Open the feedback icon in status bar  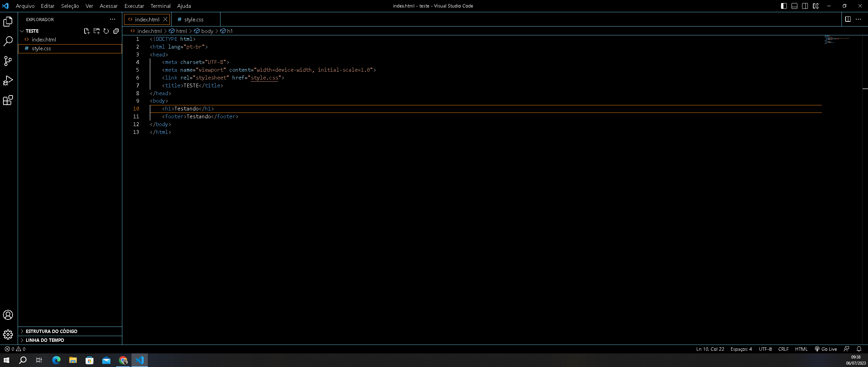click(x=846, y=349)
